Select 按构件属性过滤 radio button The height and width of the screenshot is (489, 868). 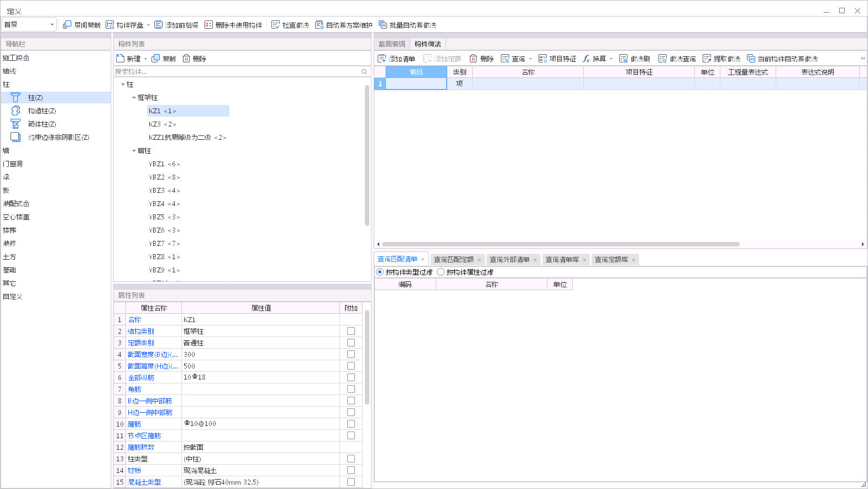pyautogui.click(x=441, y=272)
